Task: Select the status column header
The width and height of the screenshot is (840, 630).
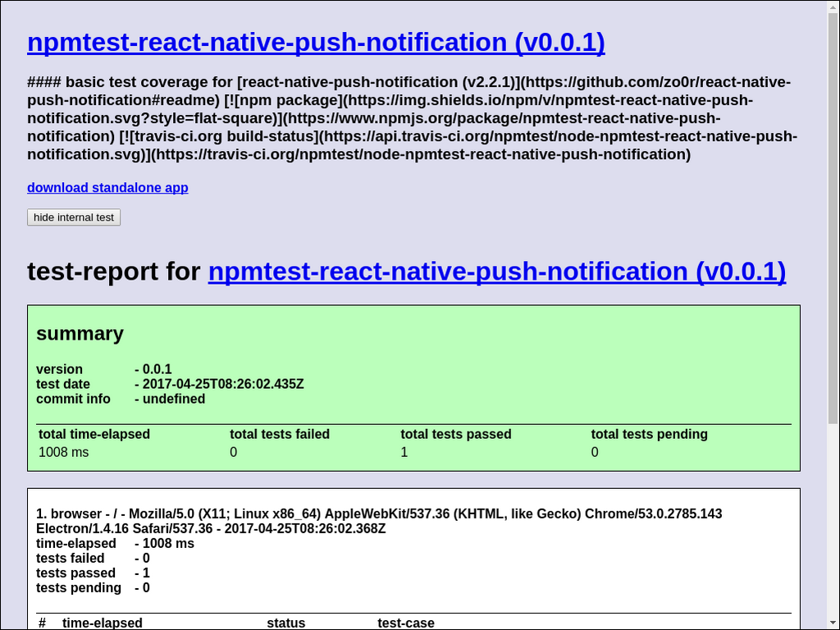Action: tap(285, 623)
